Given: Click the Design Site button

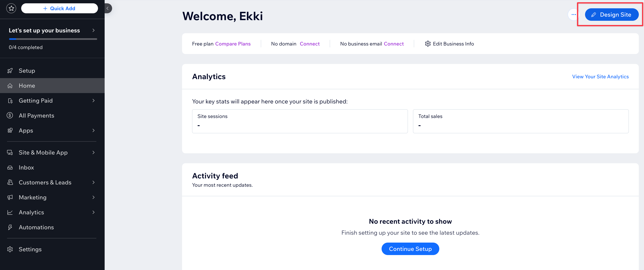Looking at the screenshot, I should [x=612, y=15].
